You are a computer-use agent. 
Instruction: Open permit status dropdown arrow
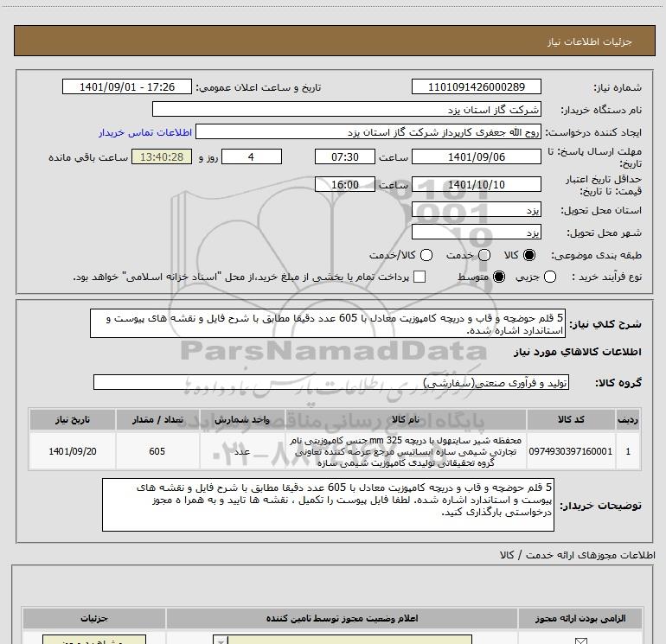point(221,640)
